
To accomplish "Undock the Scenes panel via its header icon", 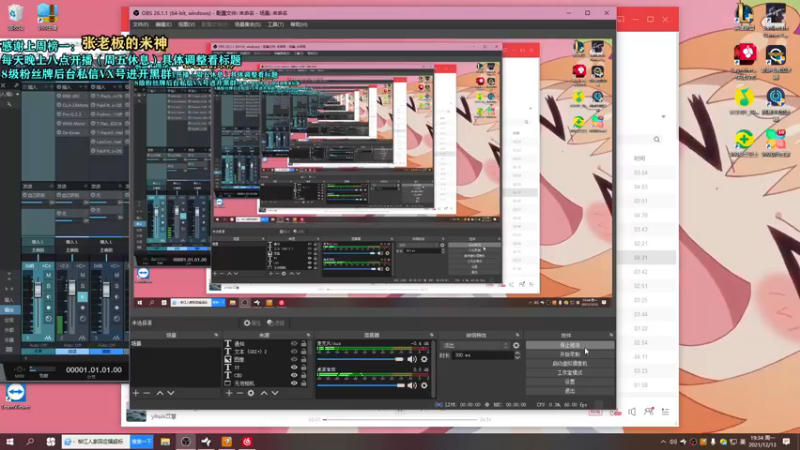I will [216, 335].
